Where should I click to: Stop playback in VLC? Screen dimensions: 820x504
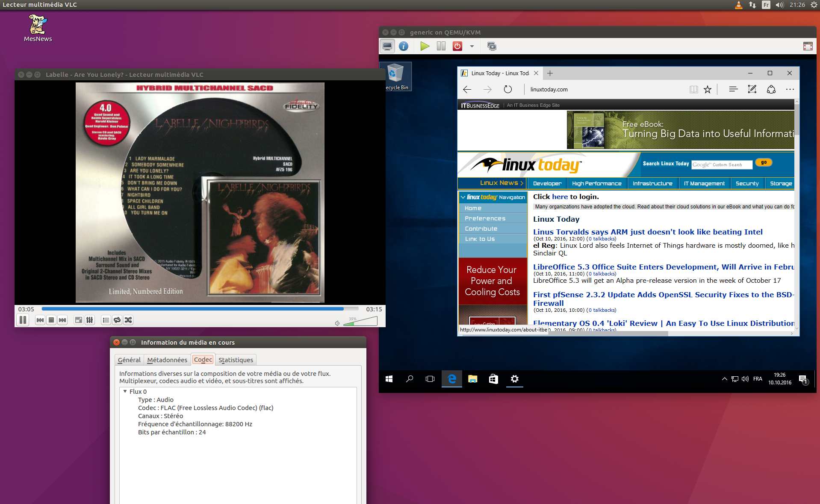(51, 320)
